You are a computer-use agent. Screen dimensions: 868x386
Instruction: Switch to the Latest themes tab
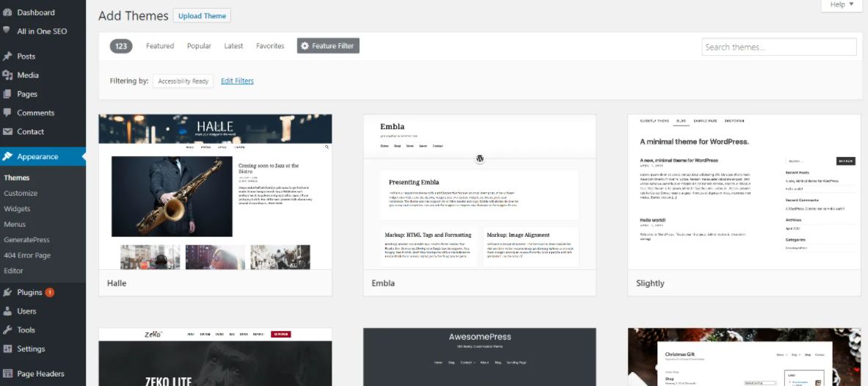(233, 46)
